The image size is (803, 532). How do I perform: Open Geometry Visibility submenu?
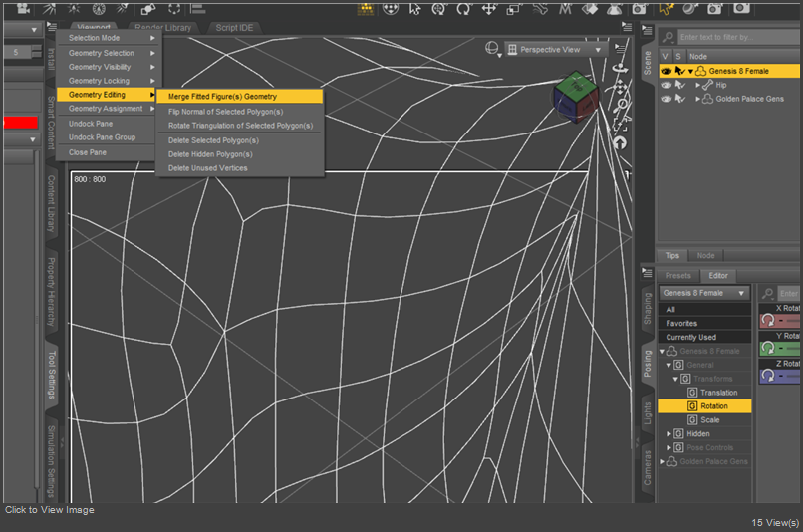109,67
